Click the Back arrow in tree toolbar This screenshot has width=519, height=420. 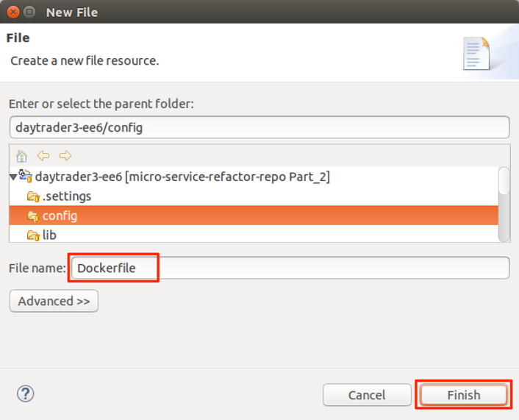pyautogui.click(x=43, y=156)
